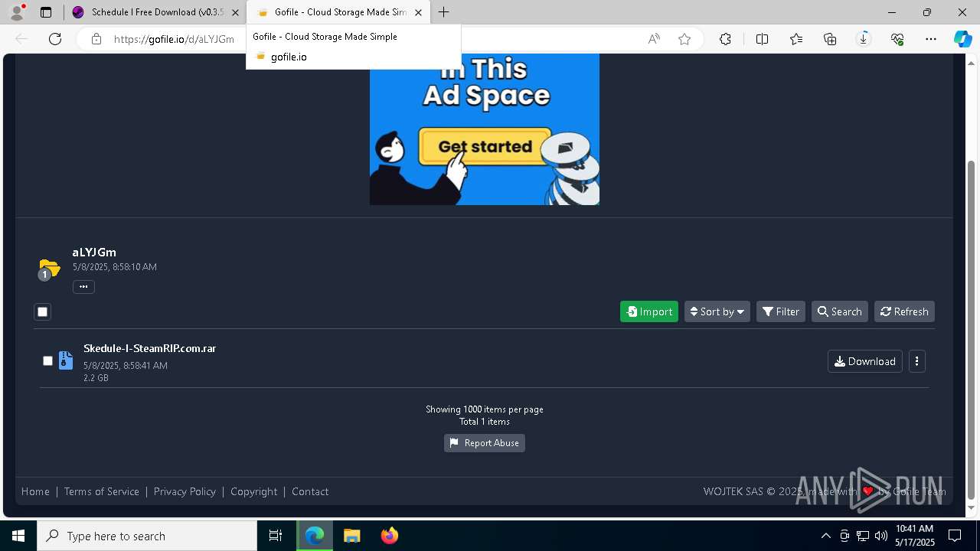Open the notification center icon
The width and height of the screenshot is (980, 551).
pyautogui.click(x=955, y=536)
